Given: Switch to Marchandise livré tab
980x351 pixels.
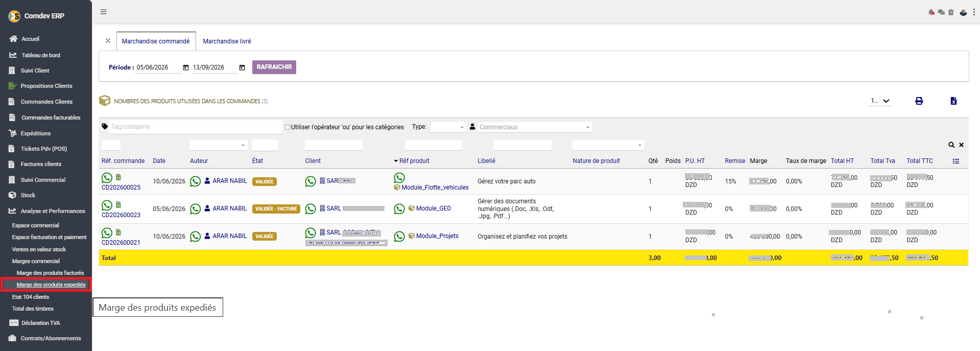Looking at the screenshot, I should (227, 41).
